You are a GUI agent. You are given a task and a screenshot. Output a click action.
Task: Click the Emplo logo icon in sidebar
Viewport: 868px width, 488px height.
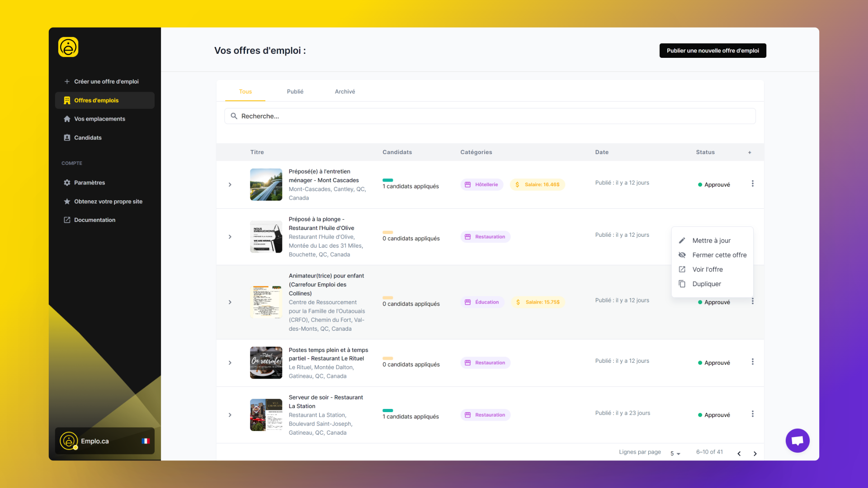[x=68, y=47]
